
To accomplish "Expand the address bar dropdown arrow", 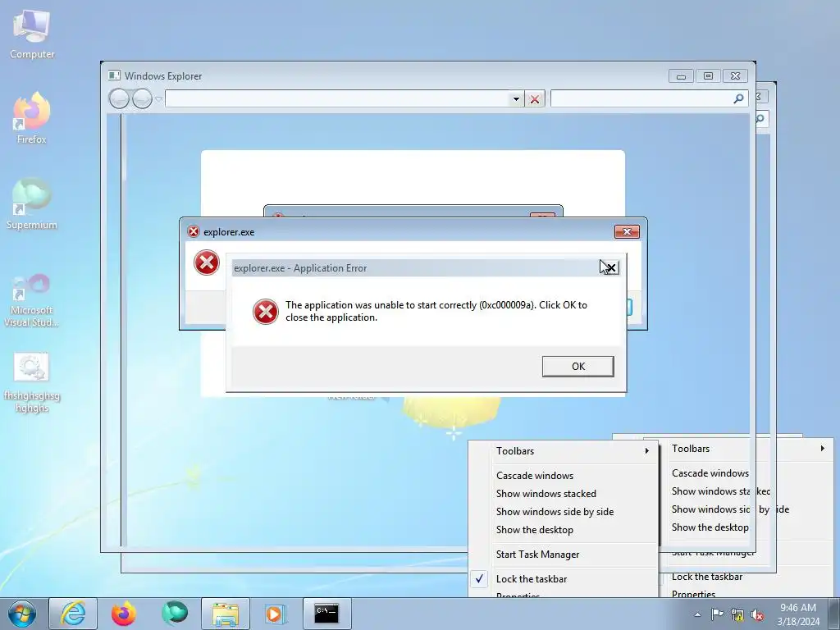I will click(x=516, y=99).
